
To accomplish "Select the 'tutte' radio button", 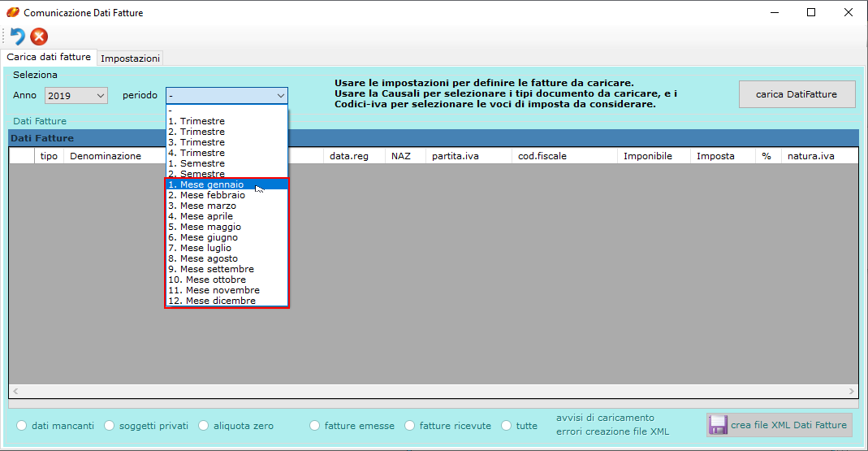I will coord(506,426).
